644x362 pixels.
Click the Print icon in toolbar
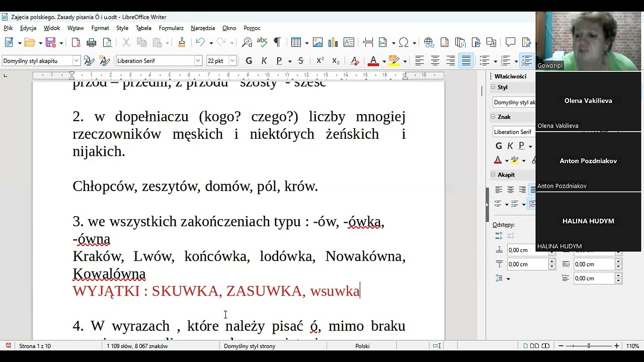coord(92,43)
